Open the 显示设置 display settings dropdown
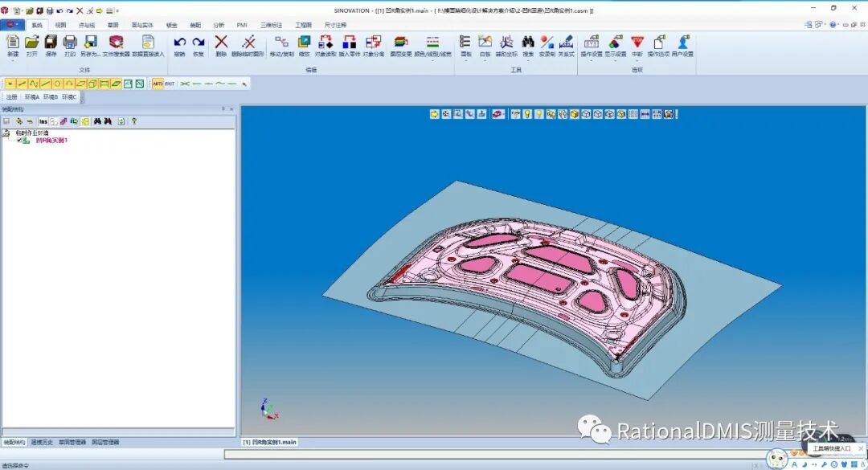Screen dimensions: 868x470 (x=615, y=60)
